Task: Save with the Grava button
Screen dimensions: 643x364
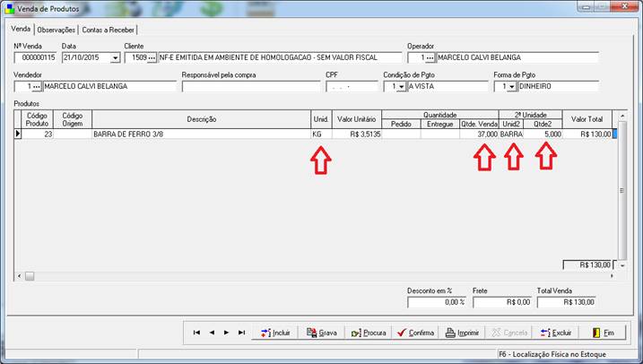Action: (x=321, y=333)
